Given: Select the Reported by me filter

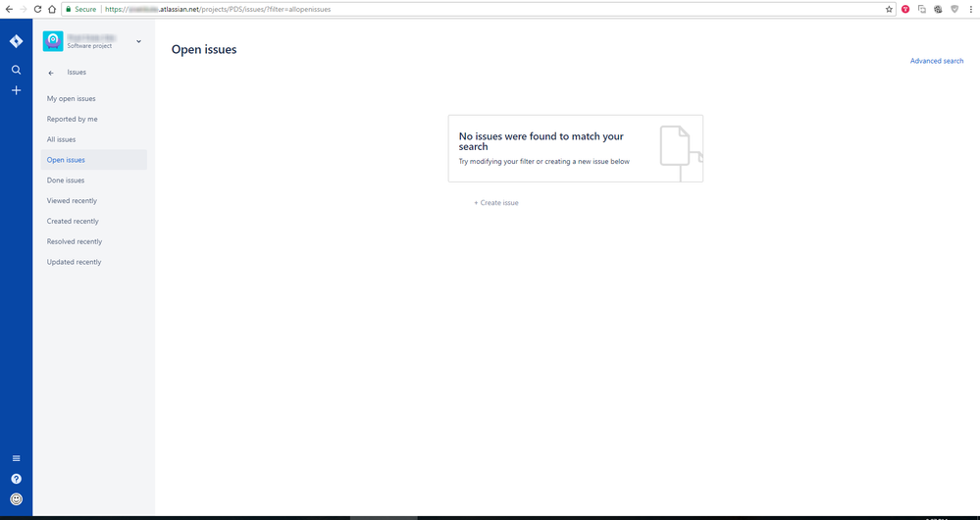Looking at the screenshot, I should click(x=94, y=119).
